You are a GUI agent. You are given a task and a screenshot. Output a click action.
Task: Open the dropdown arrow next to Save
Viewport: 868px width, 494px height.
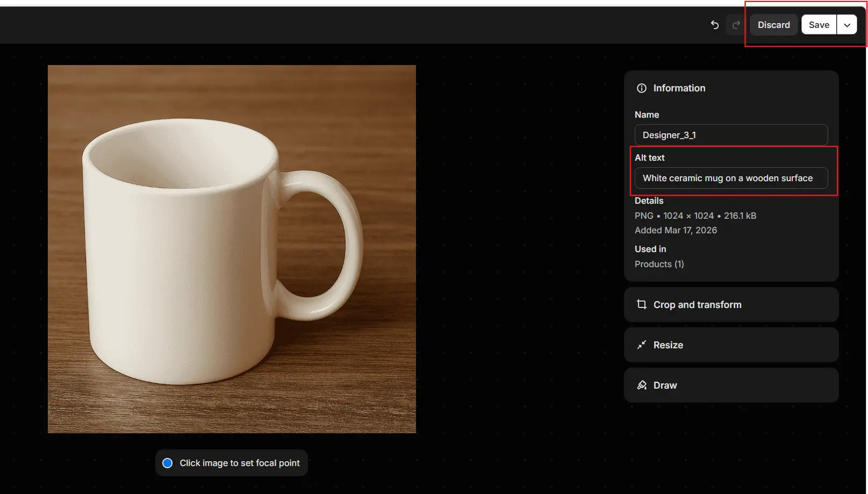(x=847, y=25)
